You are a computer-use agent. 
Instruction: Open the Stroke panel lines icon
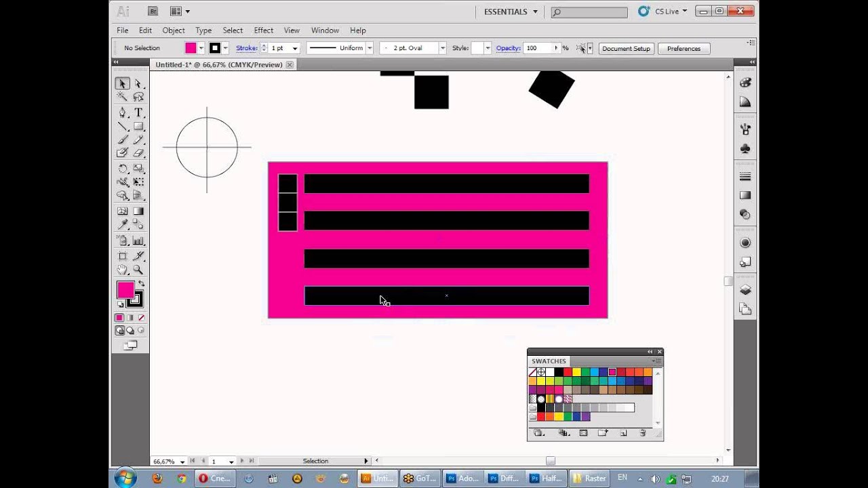point(745,176)
